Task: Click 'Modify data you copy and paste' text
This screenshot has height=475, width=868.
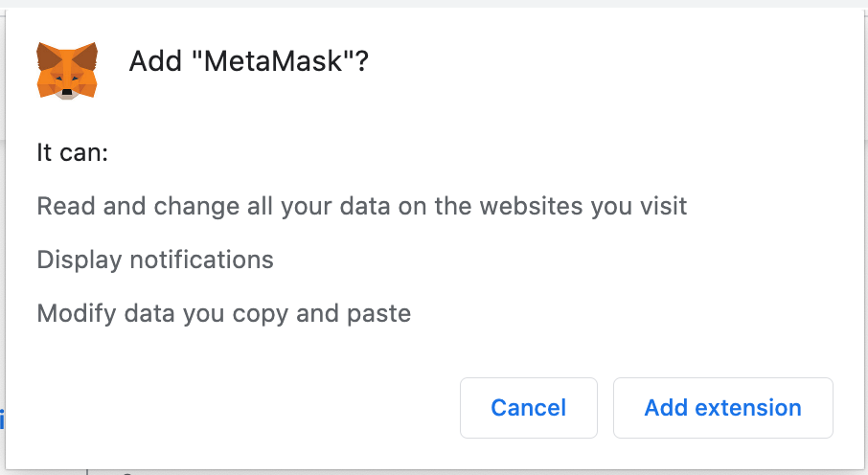Action: [x=223, y=313]
